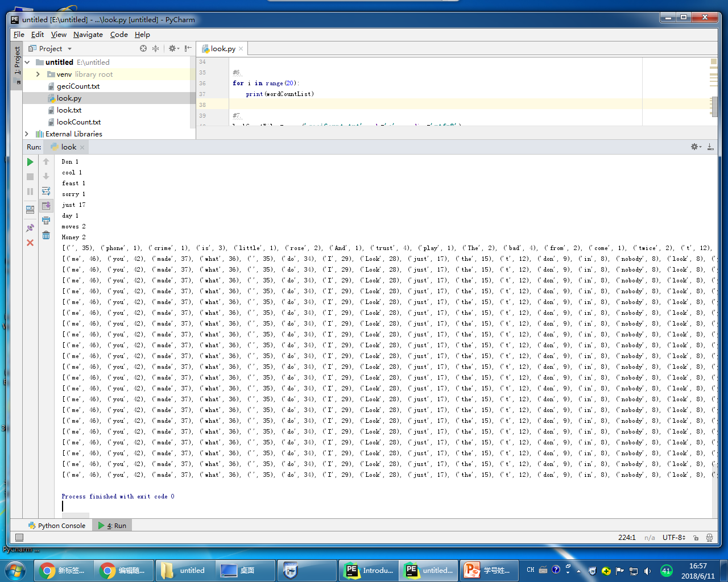The image size is (728, 582).
Task: Toggle pin tab in the Run panel
Action: [30, 228]
